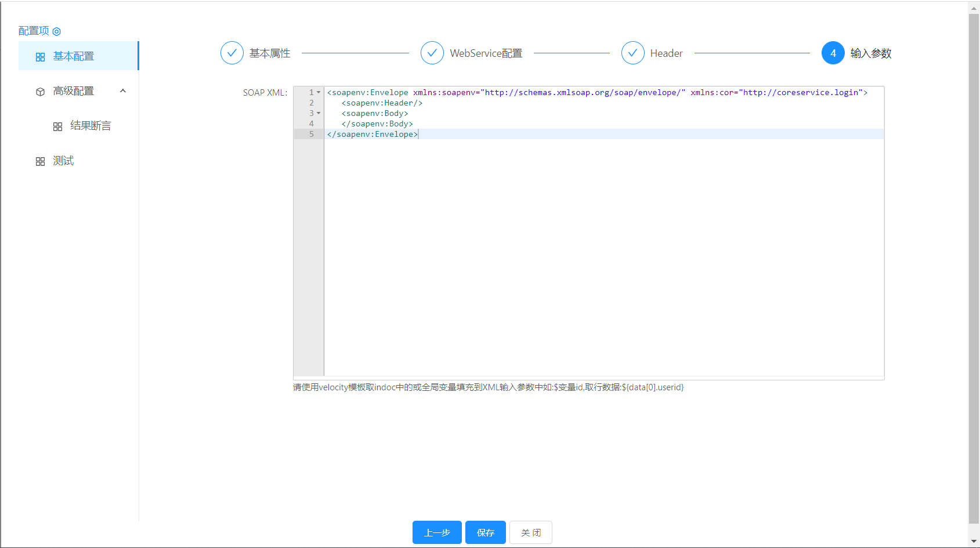Open the 基本配置 menu item
The height and width of the screenshot is (548, 980).
74,56
